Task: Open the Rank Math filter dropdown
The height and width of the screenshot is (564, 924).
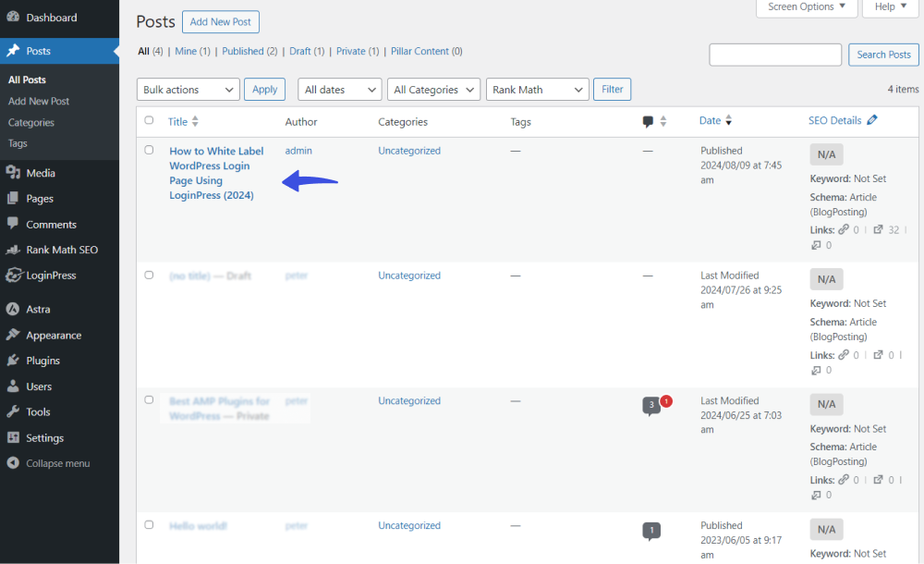Action: pyautogui.click(x=538, y=90)
